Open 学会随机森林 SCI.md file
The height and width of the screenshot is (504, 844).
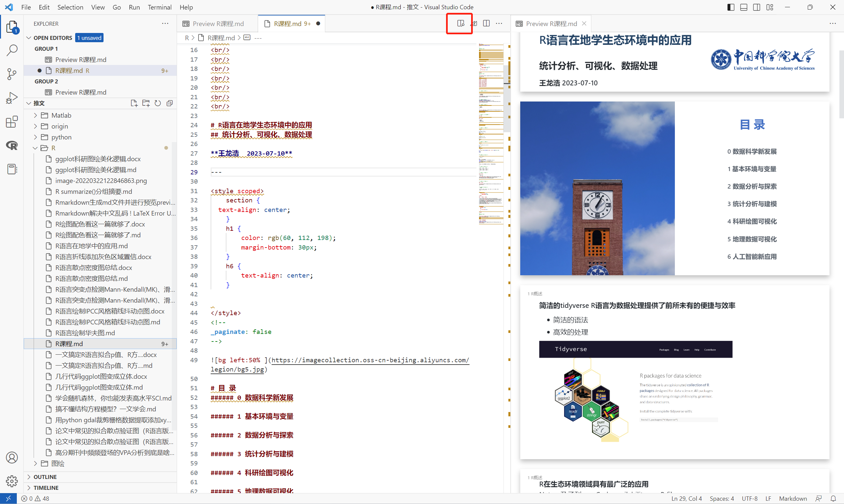pyautogui.click(x=100, y=398)
